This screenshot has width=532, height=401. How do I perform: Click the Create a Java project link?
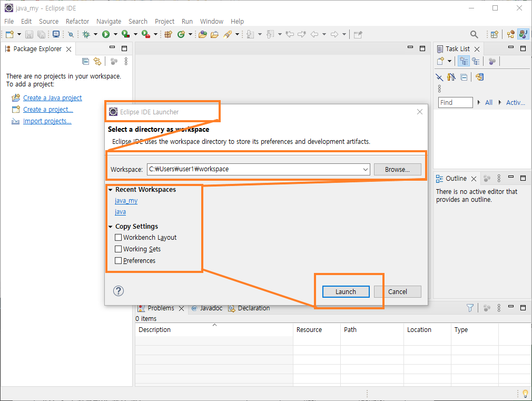pyautogui.click(x=52, y=98)
